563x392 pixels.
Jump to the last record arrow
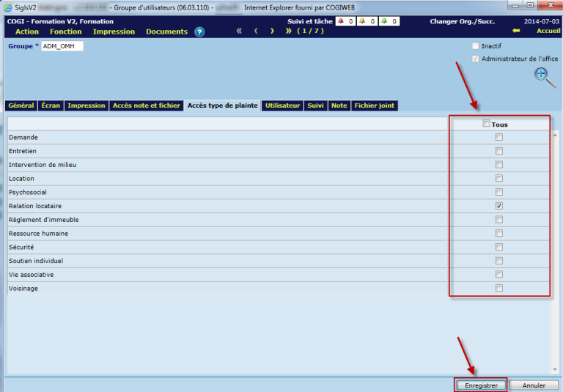[x=289, y=32]
